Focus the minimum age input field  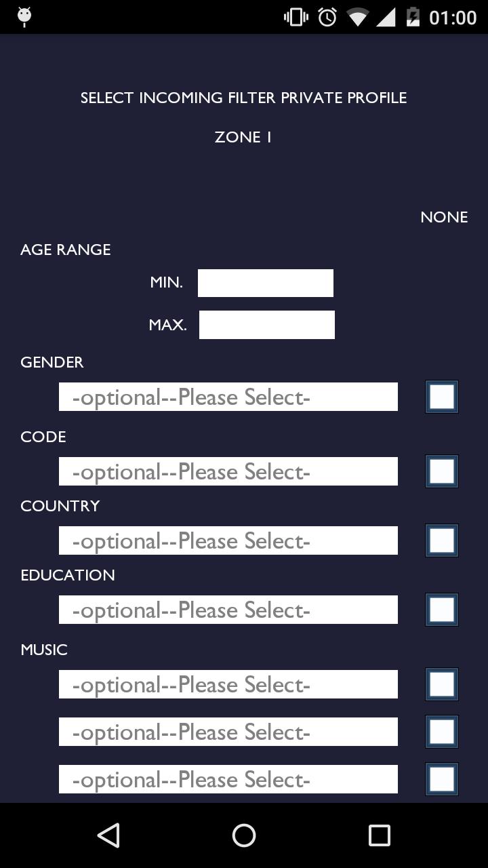[x=265, y=283]
